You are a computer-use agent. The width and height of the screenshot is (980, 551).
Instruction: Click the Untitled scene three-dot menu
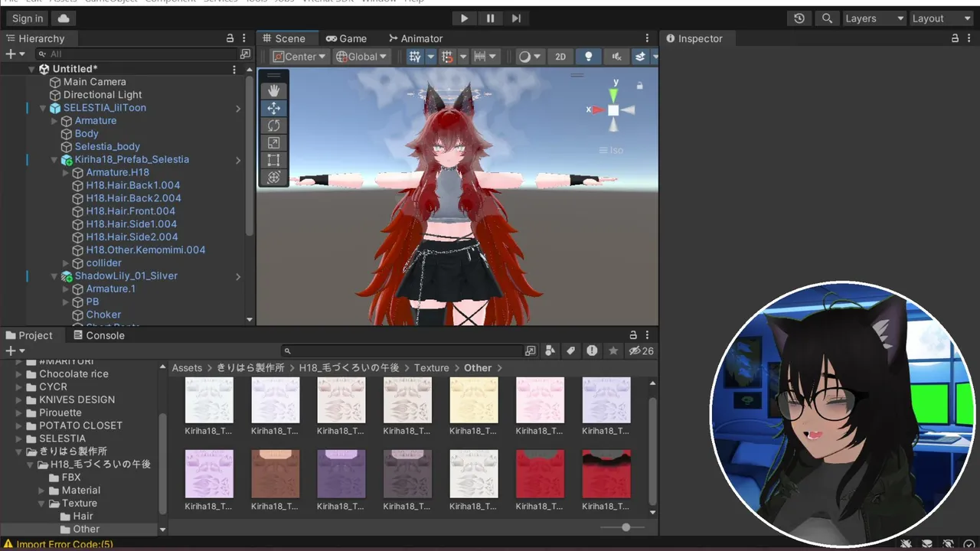[x=234, y=69]
